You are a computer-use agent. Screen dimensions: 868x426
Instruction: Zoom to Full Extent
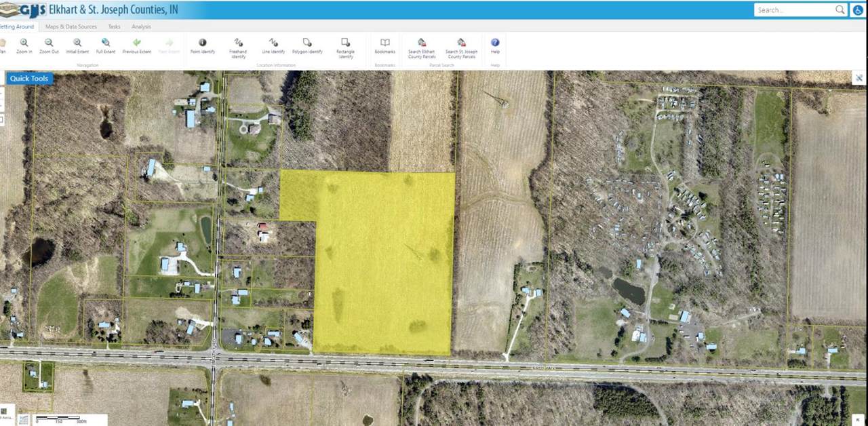pyautogui.click(x=106, y=45)
